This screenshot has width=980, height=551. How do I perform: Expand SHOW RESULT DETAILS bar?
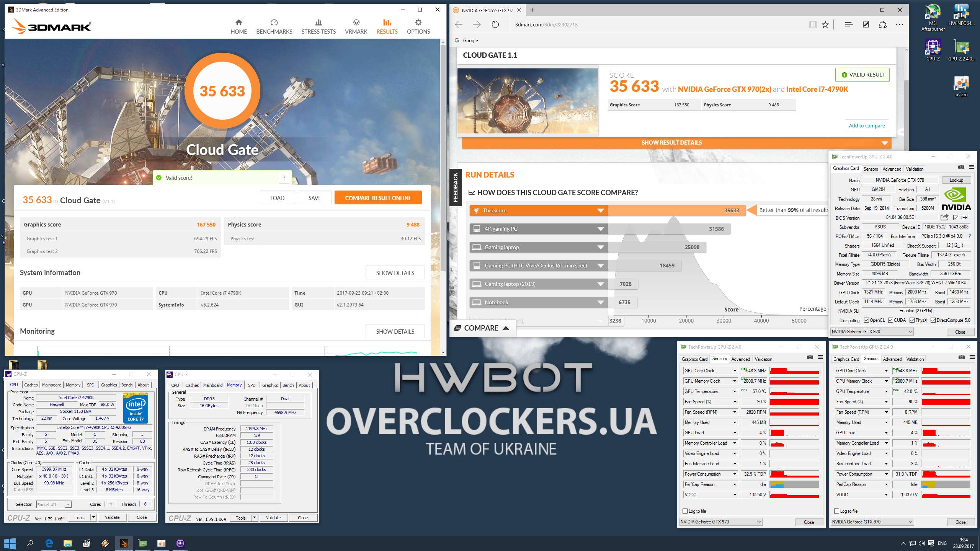pyautogui.click(x=676, y=143)
